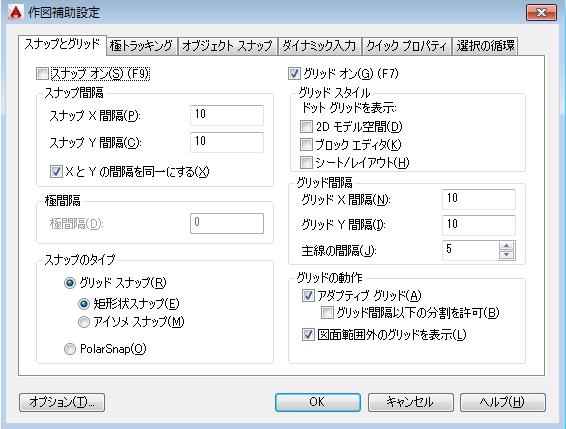Open help with ヘルプ(H) button
The height and width of the screenshot is (429, 566).
pos(503,402)
